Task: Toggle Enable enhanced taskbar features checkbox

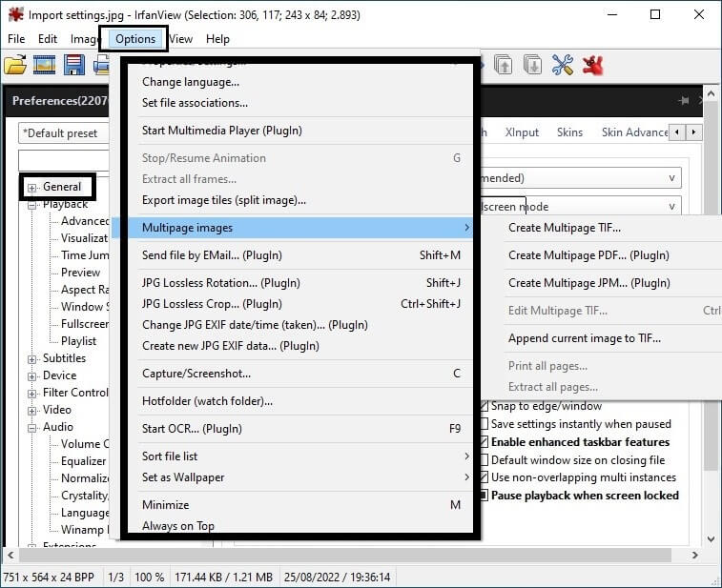Action: (x=485, y=441)
